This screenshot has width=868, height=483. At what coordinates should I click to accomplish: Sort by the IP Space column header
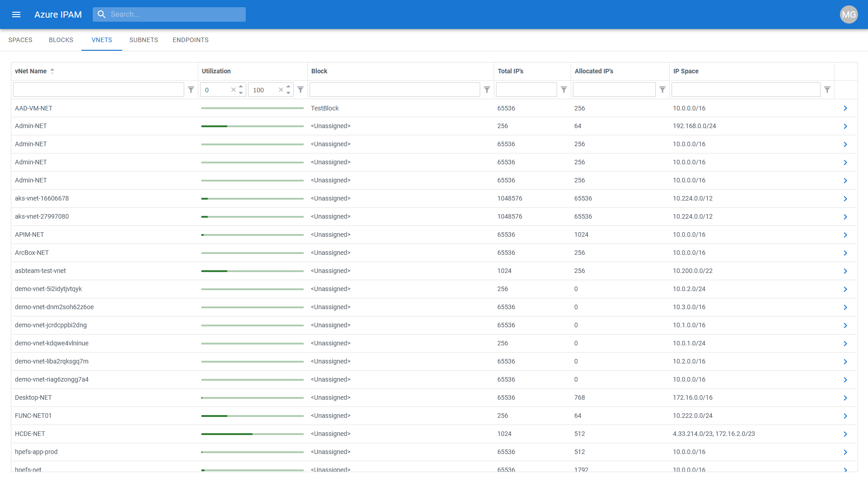[x=686, y=71]
